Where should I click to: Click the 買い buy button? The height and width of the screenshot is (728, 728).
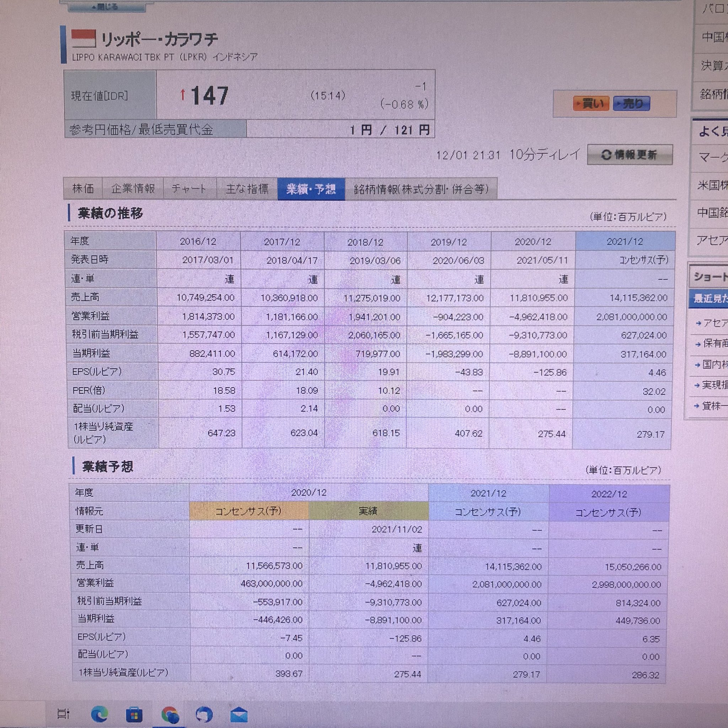point(590,103)
